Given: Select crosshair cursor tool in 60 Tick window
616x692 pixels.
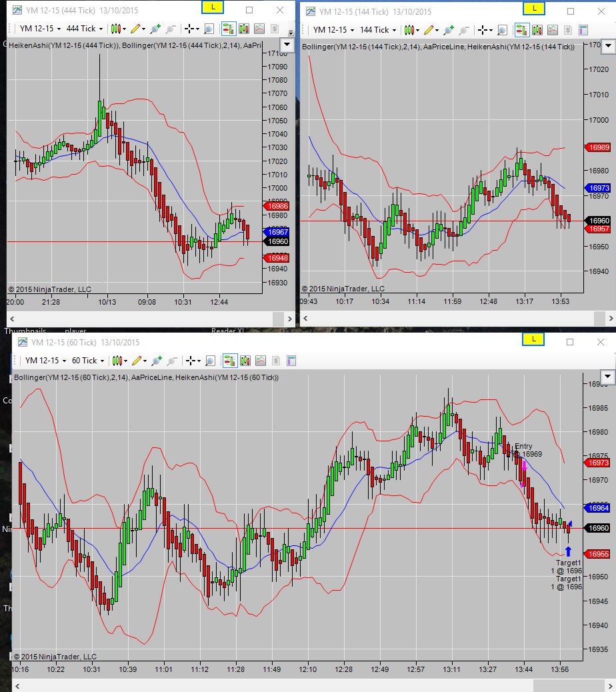Looking at the screenshot, I should (193, 361).
